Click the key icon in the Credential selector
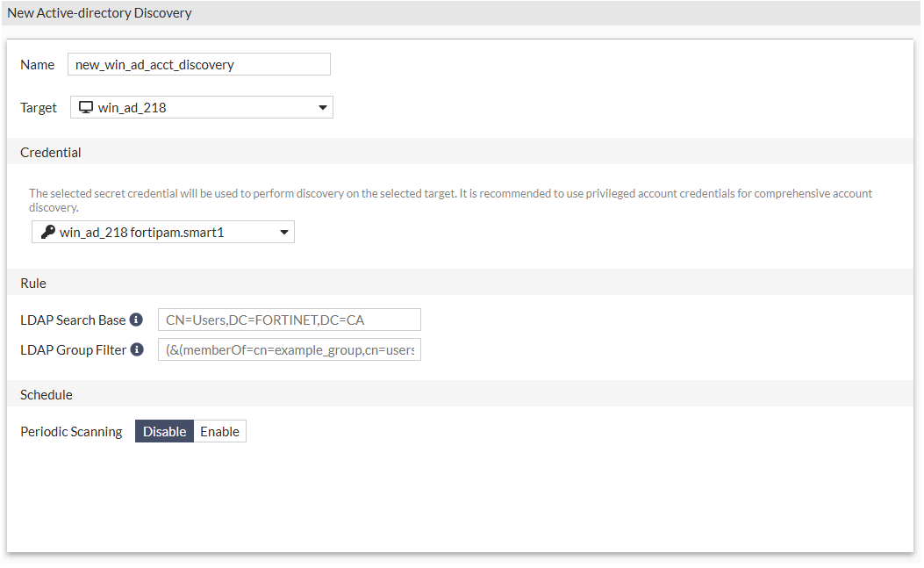 (x=47, y=231)
